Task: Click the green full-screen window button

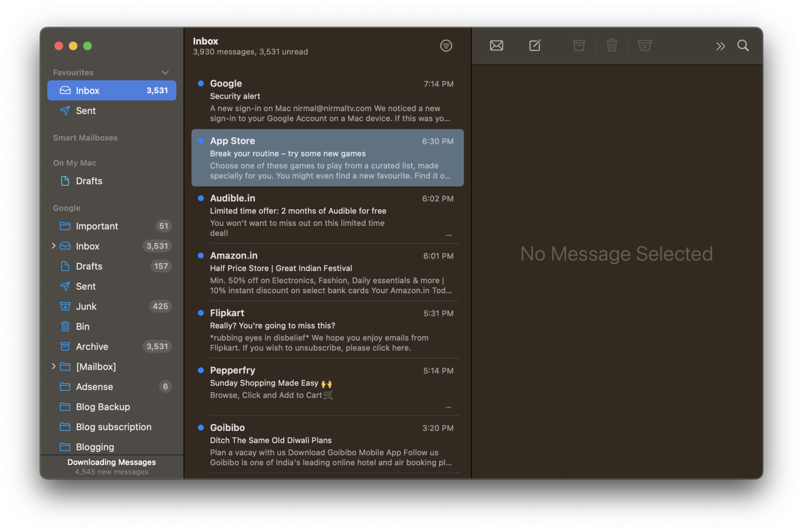Action: (87, 46)
